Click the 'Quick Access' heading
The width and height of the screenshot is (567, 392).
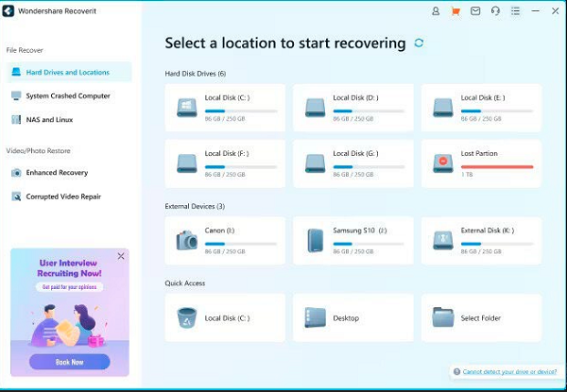pos(185,282)
